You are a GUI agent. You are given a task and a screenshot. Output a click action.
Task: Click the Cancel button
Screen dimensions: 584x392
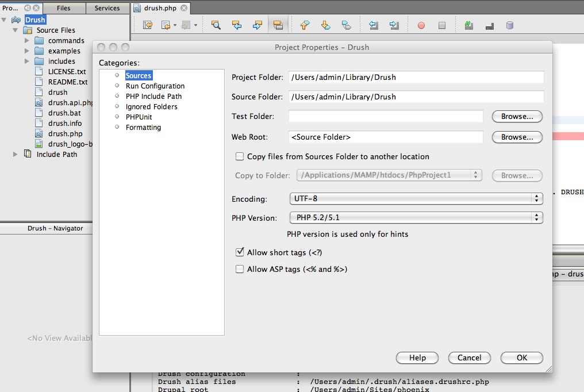[x=469, y=358]
